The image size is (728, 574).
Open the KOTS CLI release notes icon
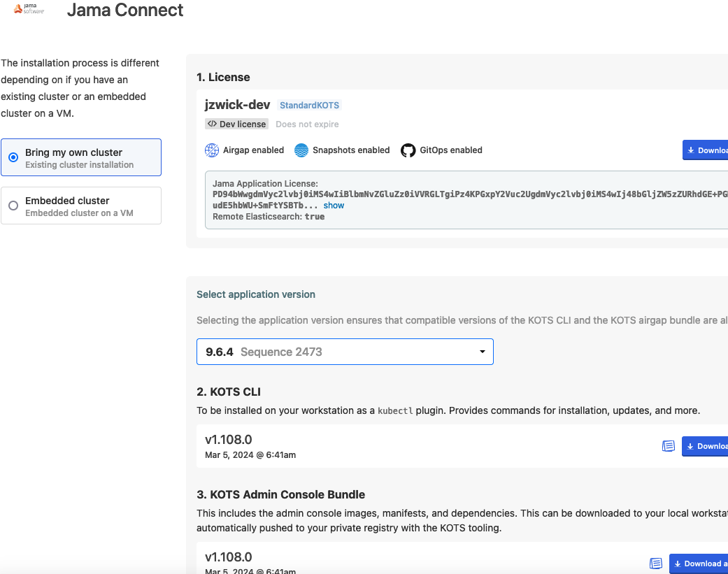[668, 446]
